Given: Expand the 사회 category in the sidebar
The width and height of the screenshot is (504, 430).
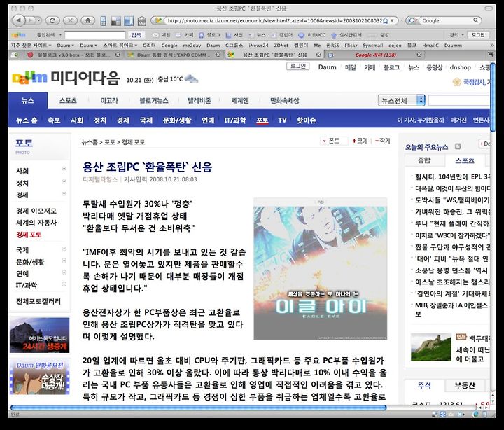Looking at the screenshot, I should tap(64, 169).
